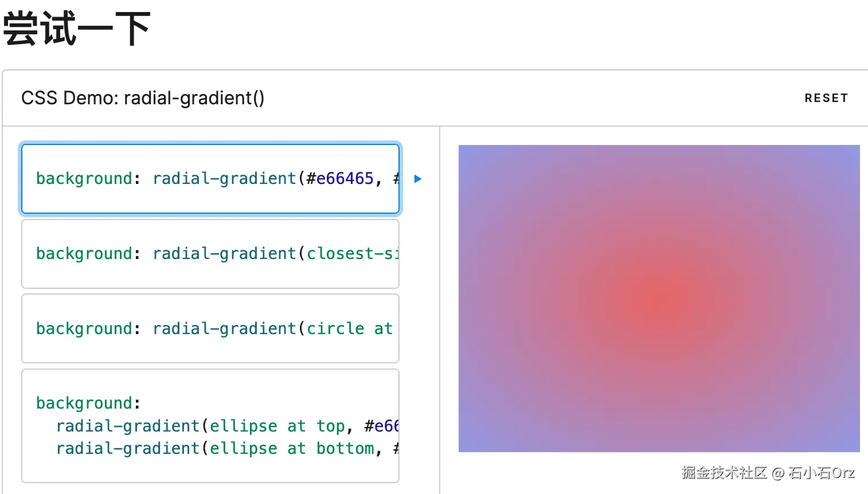Image resolution: width=868 pixels, height=494 pixels.
Task: Click "background:" label in the fourth example
Action: click(88, 403)
